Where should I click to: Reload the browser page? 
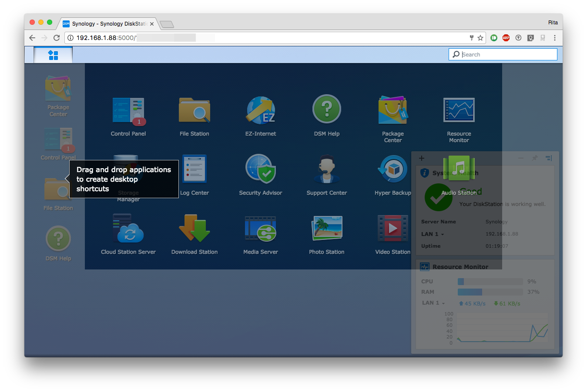tap(57, 38)
